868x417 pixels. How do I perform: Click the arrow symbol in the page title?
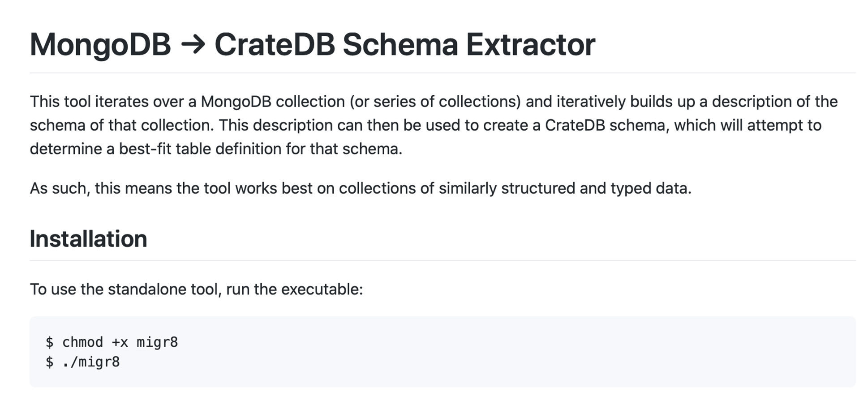[193, 45]
